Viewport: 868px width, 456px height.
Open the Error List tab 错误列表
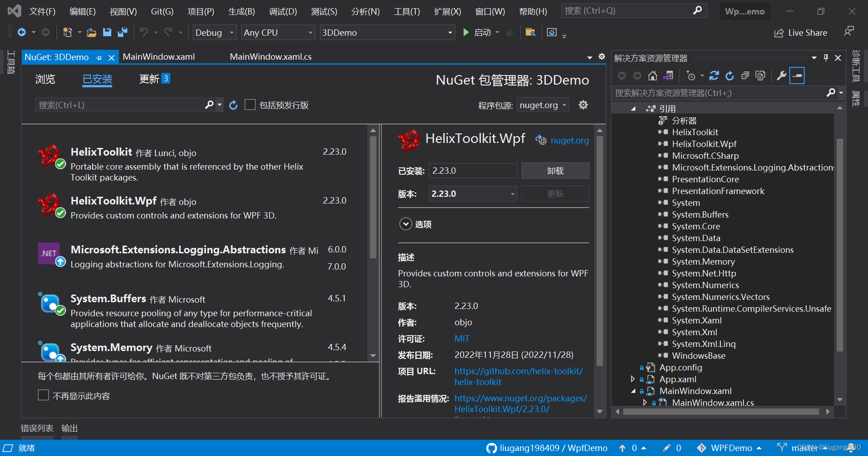(37, 428)
